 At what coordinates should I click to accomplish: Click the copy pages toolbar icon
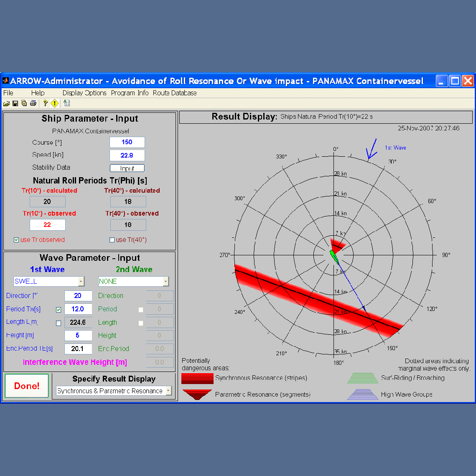(x=24, y=104)
